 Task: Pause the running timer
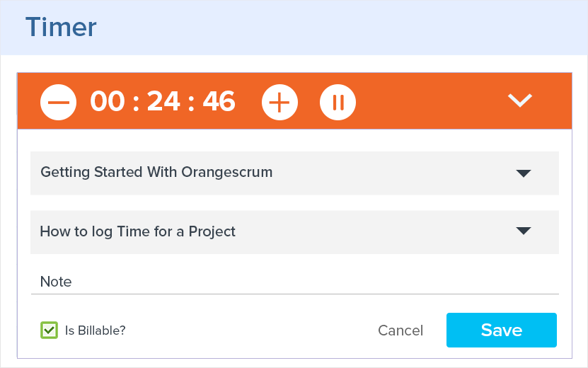click(x=338, y=103)
